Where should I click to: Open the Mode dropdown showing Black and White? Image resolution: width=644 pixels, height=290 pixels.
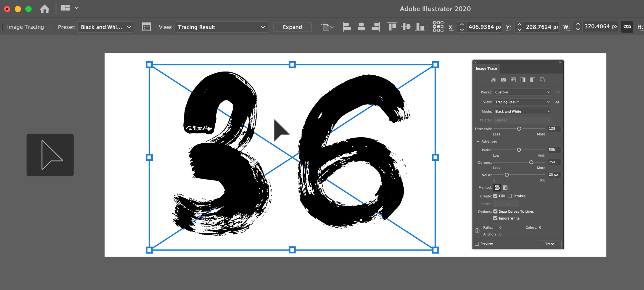[522, 111]
